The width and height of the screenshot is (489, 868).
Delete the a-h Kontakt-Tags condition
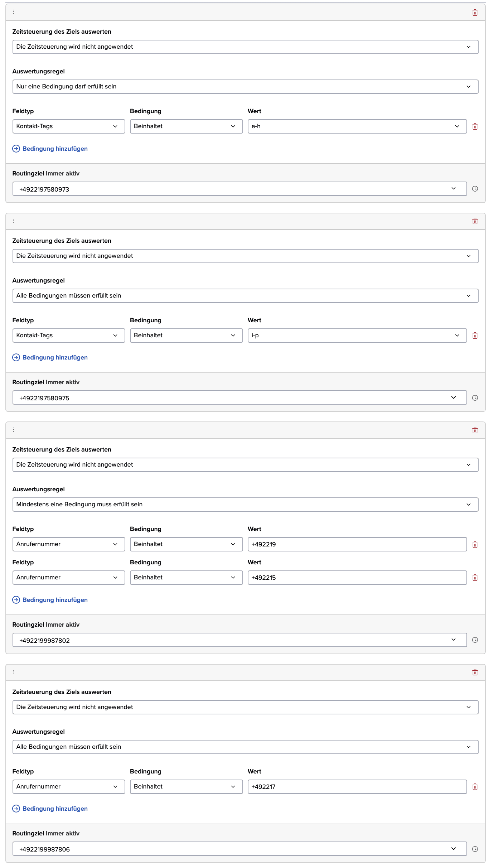point(475,126)
